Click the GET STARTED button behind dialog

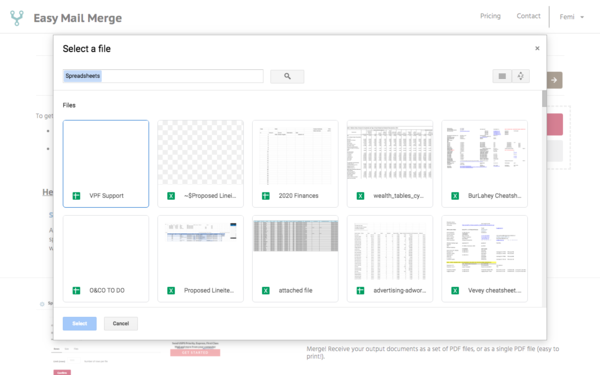195,352
